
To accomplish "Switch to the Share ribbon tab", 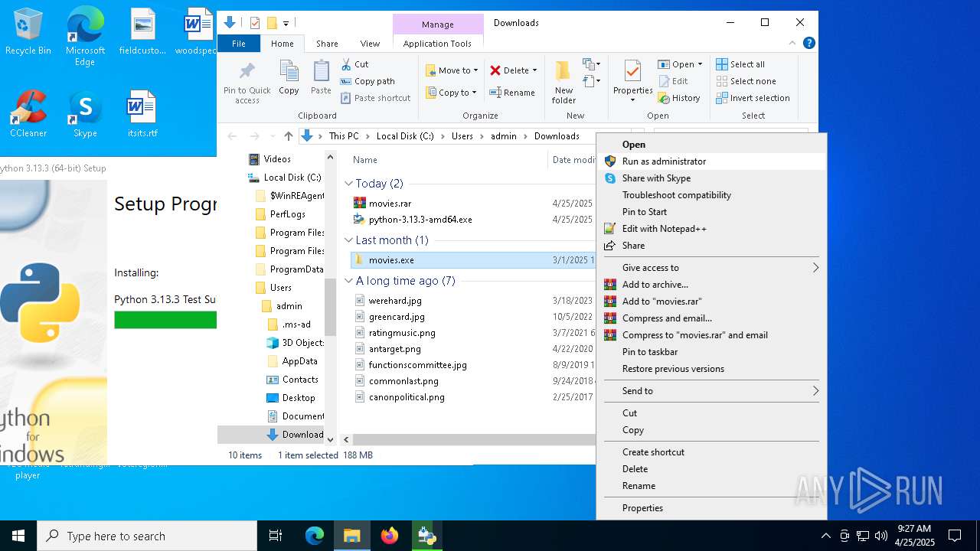I will 327,44.
